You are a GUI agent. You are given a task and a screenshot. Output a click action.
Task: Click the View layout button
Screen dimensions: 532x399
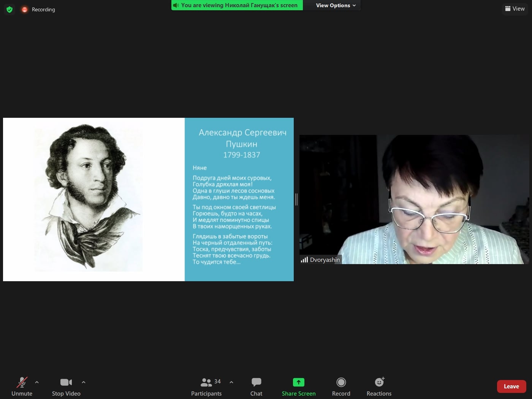(x=515, y=9)
